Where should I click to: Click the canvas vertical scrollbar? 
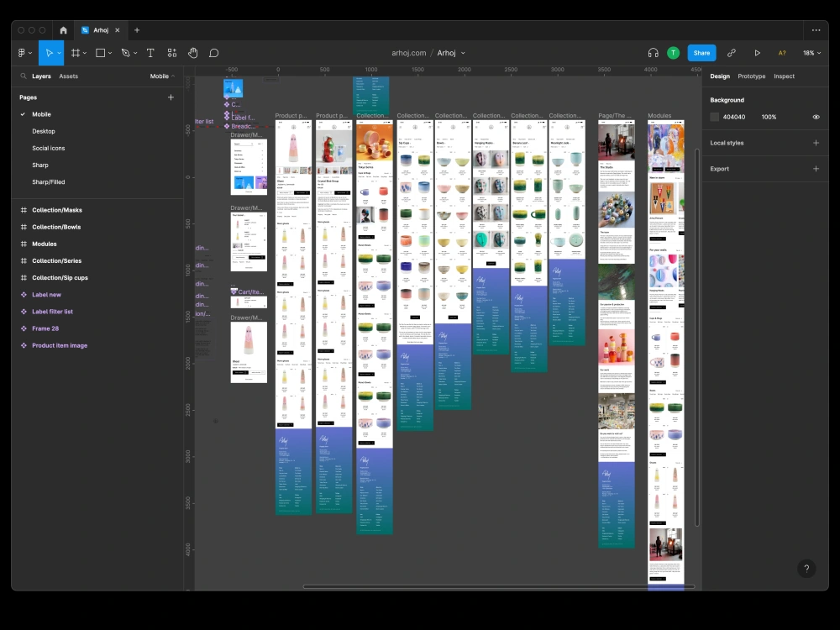[697, 338]
